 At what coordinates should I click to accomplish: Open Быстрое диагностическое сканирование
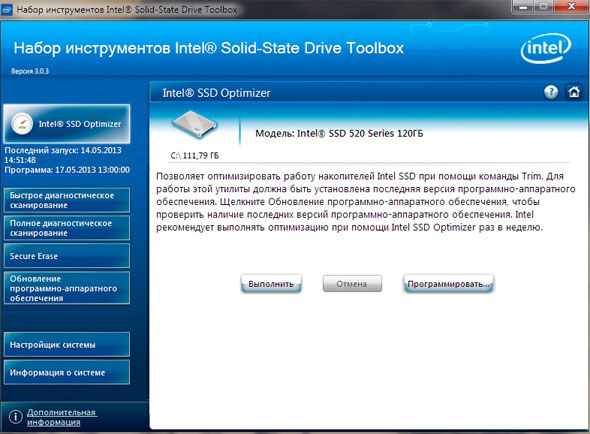coord(67,200)
